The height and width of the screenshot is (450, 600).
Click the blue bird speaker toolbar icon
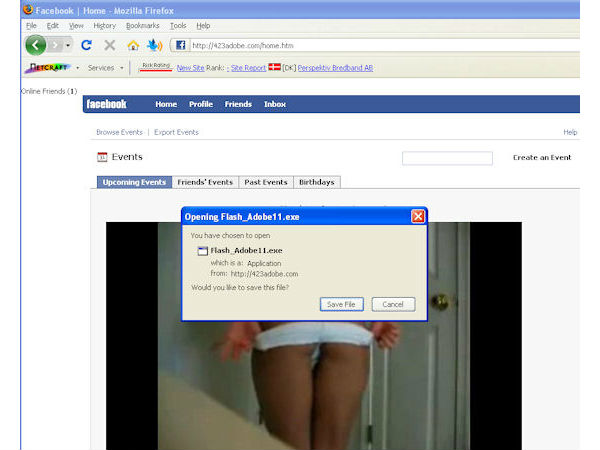click(155, 45)
